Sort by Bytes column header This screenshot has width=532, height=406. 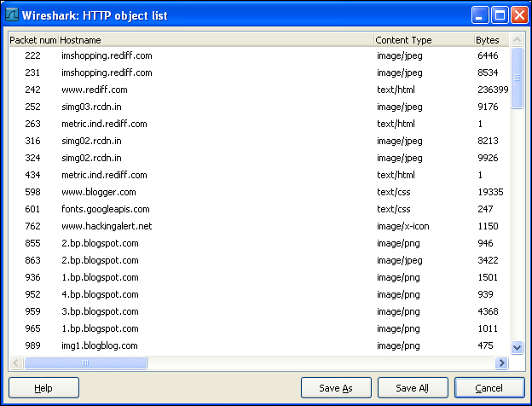point(491,40)
